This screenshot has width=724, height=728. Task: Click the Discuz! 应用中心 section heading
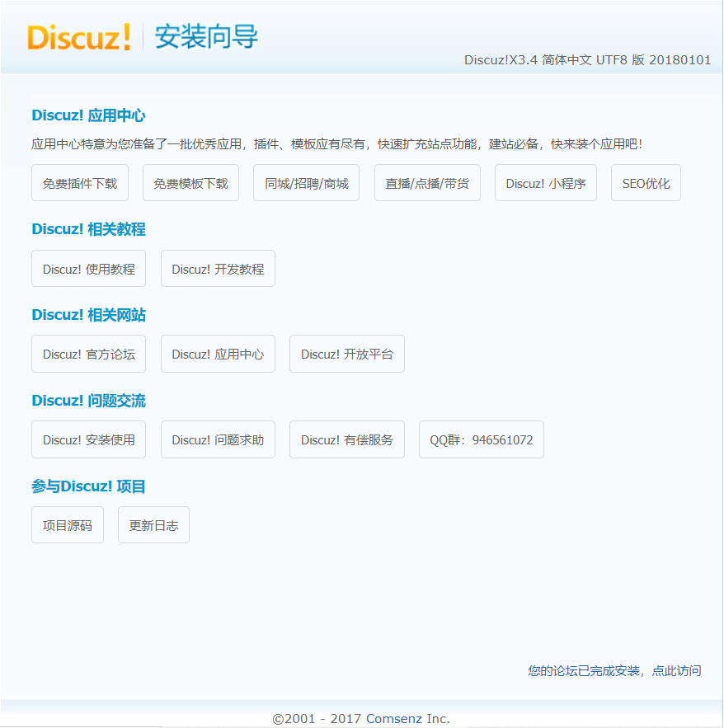click(x=88, y=115)
